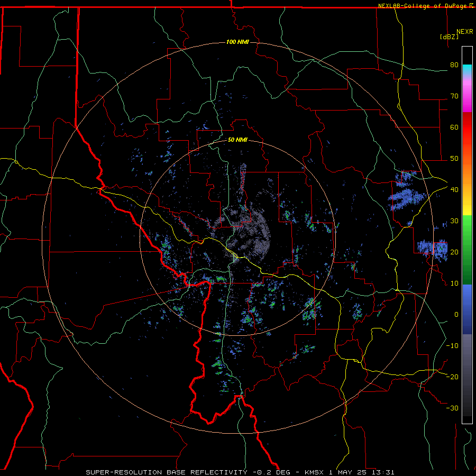The width and height of the screenshot is (476, 476).
Task: Click the 50 NMI range ring label
Action: [237, 140]
